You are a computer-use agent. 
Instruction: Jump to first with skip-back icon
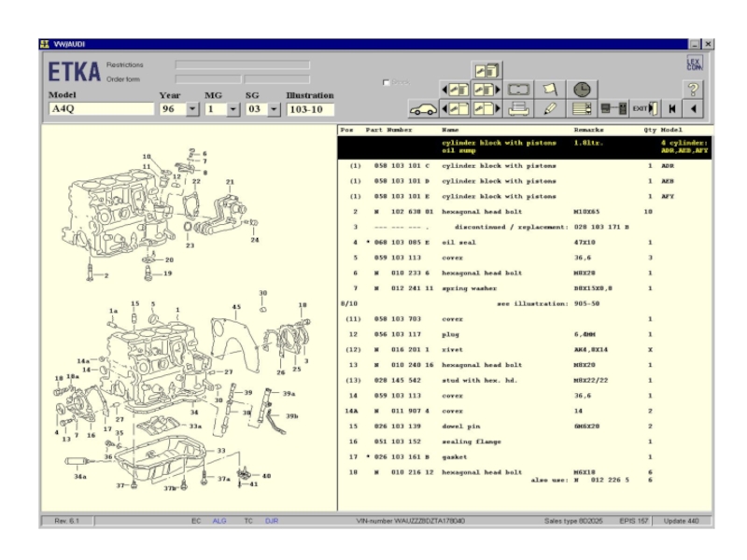(x=672, y=109)
